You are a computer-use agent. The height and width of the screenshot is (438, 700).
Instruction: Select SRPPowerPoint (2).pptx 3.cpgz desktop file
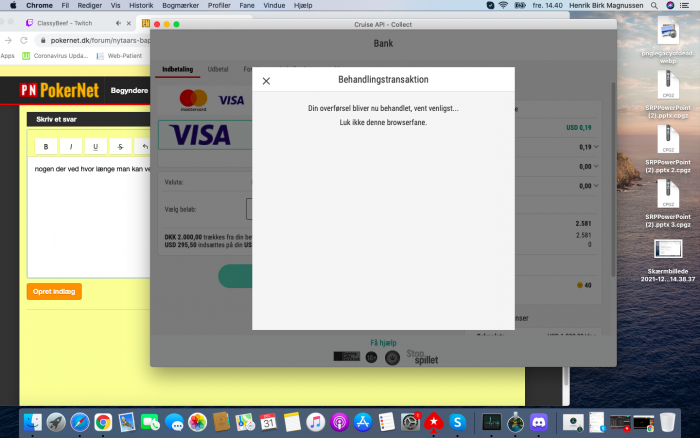click(x=668, y=204)
